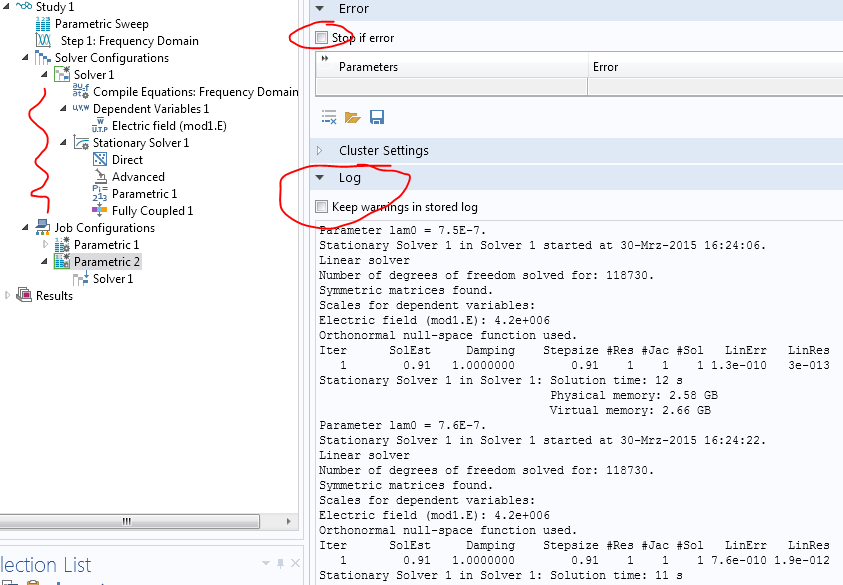Image resolution: width=843 pixels, height=585 pixels.
Task: Expand the Parametric 1 job node
Action: pos(45,245)
